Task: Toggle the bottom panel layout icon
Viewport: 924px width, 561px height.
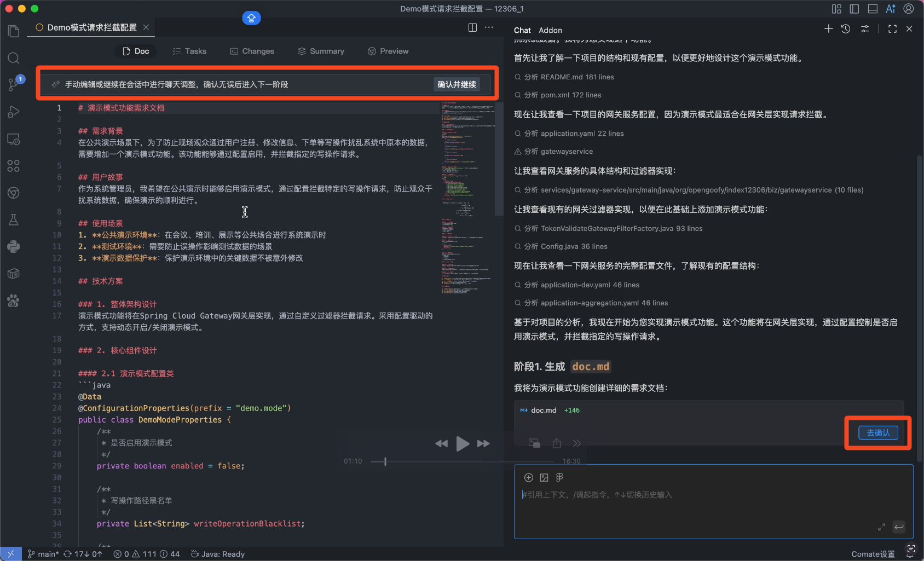Action: 873,9
